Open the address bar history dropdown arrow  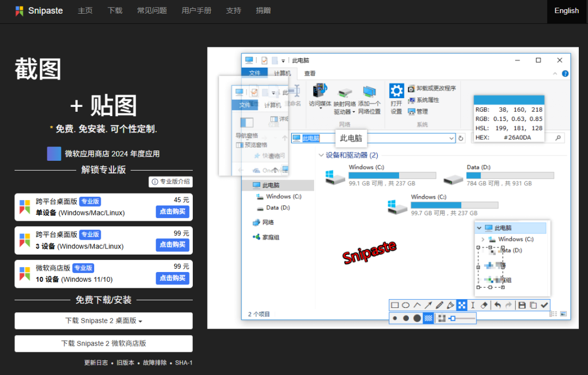[x=451, y=138]
